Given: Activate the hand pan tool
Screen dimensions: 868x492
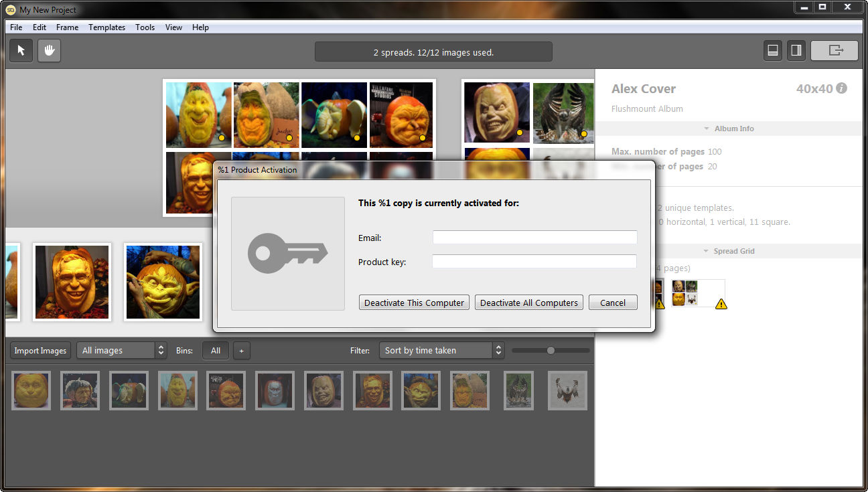Looking at the screenshot, I should coord(49,51).
